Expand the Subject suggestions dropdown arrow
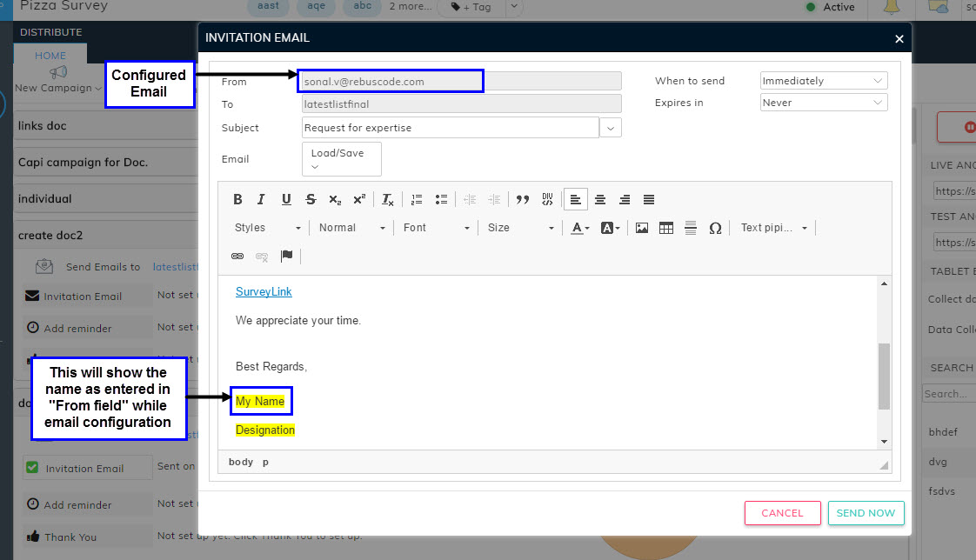This screenshot has height=560, width=976. 611,128
